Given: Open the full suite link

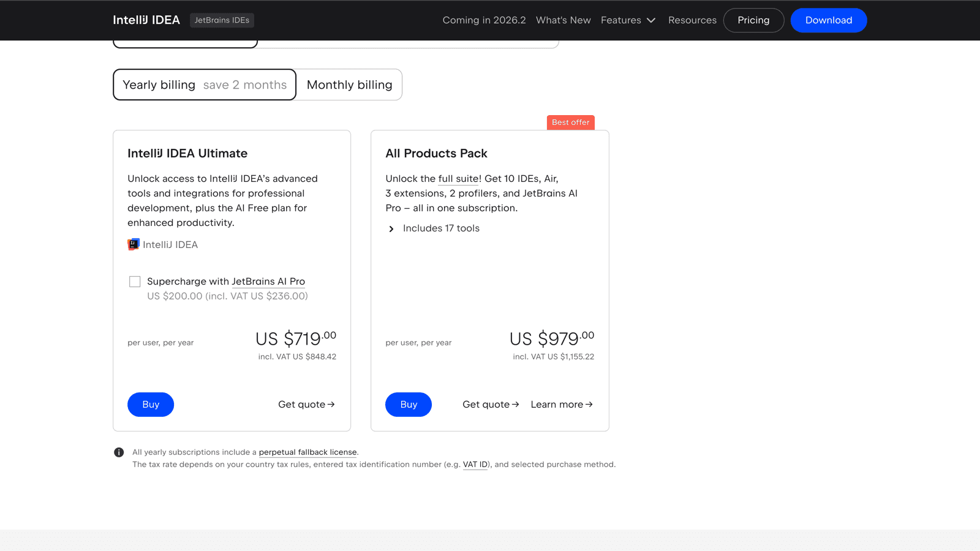Looking at the screenshot, I should pyautogui.click(x=459, y=179).
